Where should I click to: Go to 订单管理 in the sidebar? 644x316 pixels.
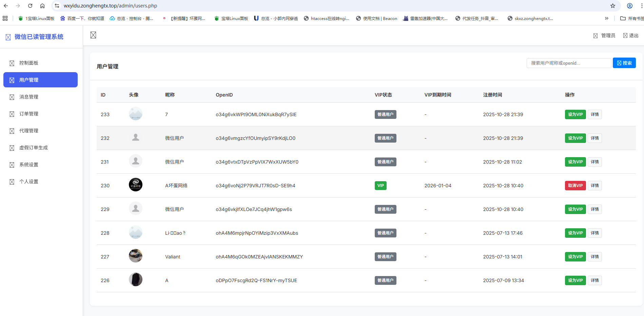[x=29, y=114]
